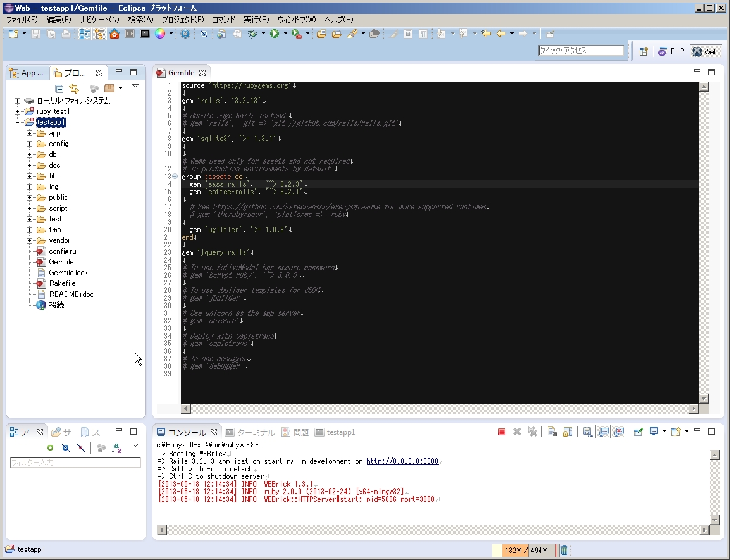
Task: Expand the vendor folder
Action: pos(29,240)
